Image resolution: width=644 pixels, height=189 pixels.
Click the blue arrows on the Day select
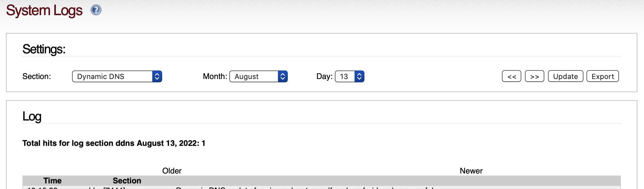coord(359,76)
